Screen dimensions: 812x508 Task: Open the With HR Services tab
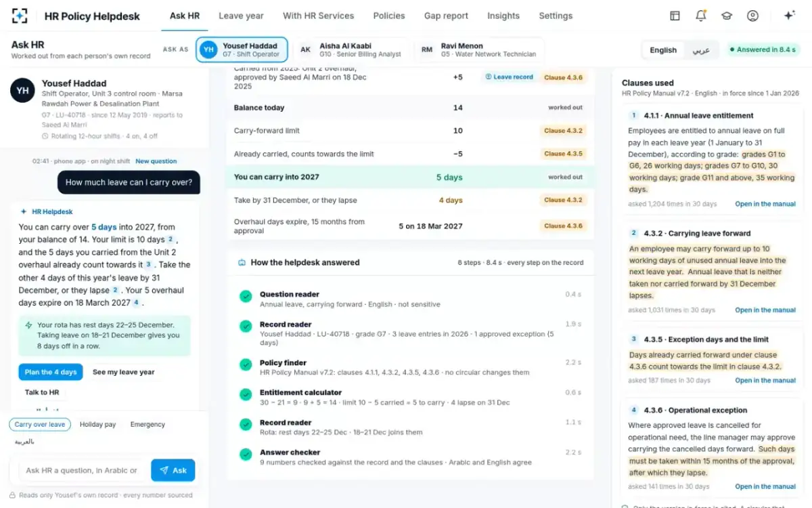click(x=319, y=16)
